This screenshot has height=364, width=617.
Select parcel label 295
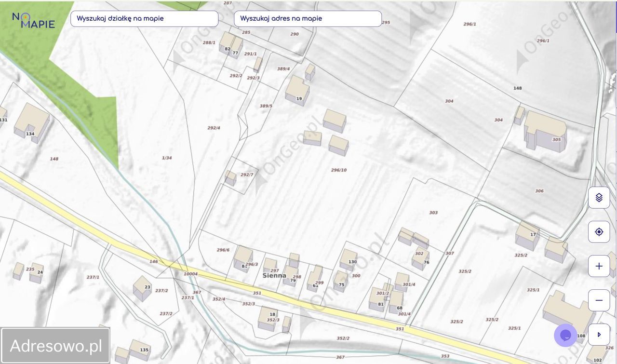point(386,23)
